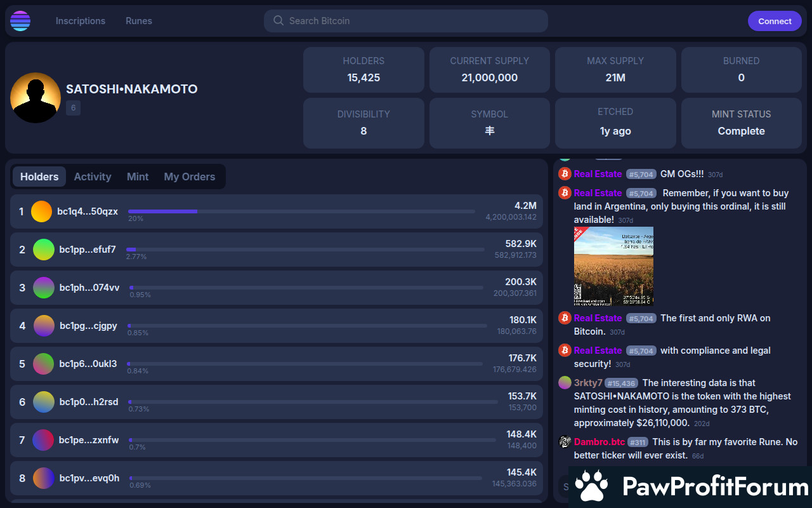
Task: Click the orange avatar of holder bc1q4...50qzx
Action: click(x=41, y=211)
